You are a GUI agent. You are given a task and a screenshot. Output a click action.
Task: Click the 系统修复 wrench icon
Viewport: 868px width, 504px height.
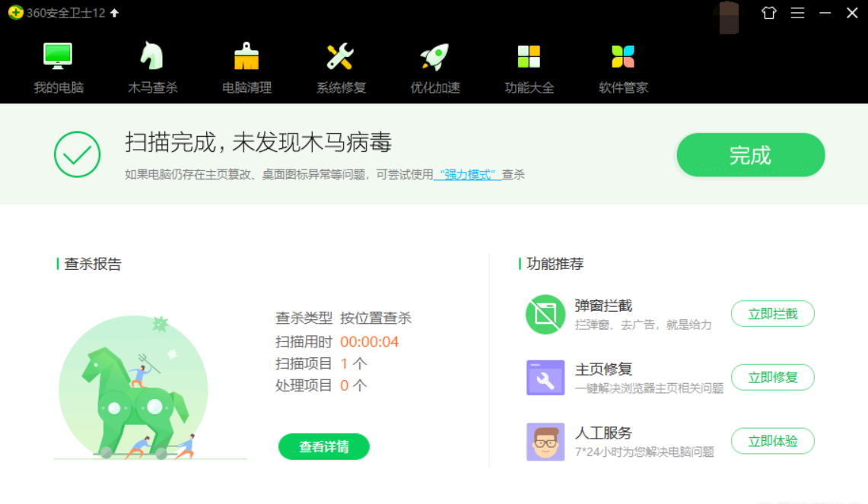[340, 56]
